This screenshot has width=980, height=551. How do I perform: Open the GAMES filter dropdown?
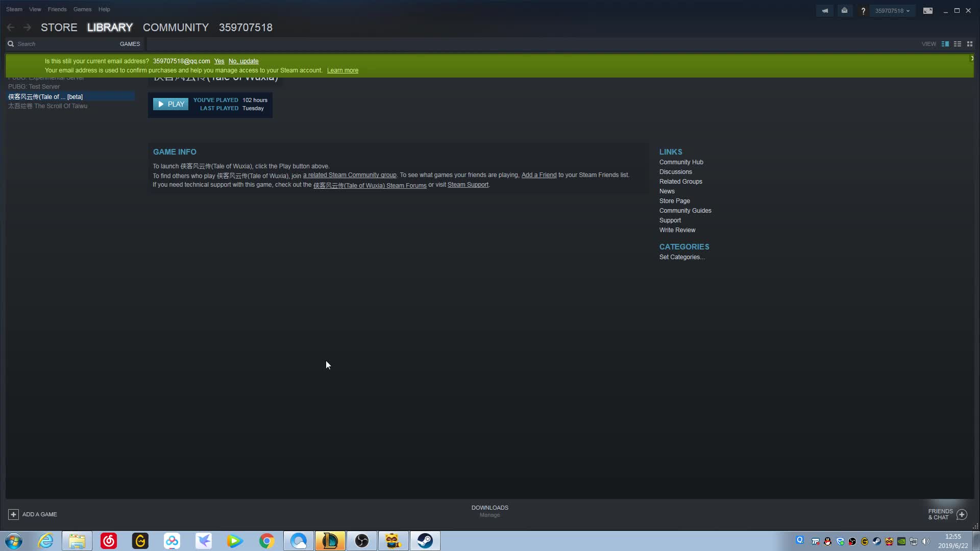click(x=130, y=44)
